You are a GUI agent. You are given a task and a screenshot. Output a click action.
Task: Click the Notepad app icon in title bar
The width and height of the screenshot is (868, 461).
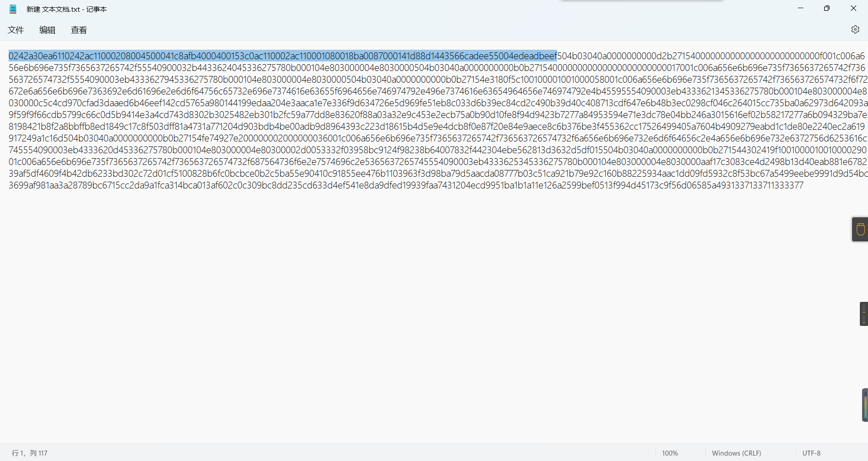pos(13,9)
